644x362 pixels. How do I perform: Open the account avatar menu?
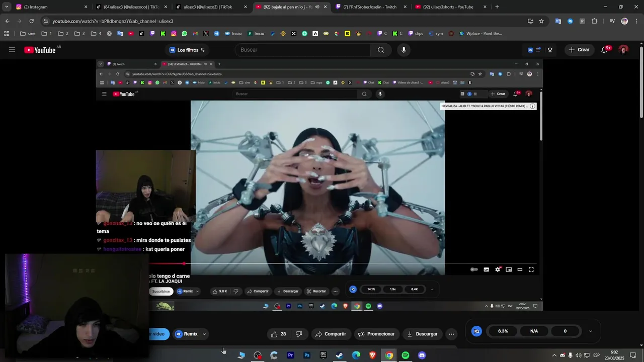[x=624, y=50]
